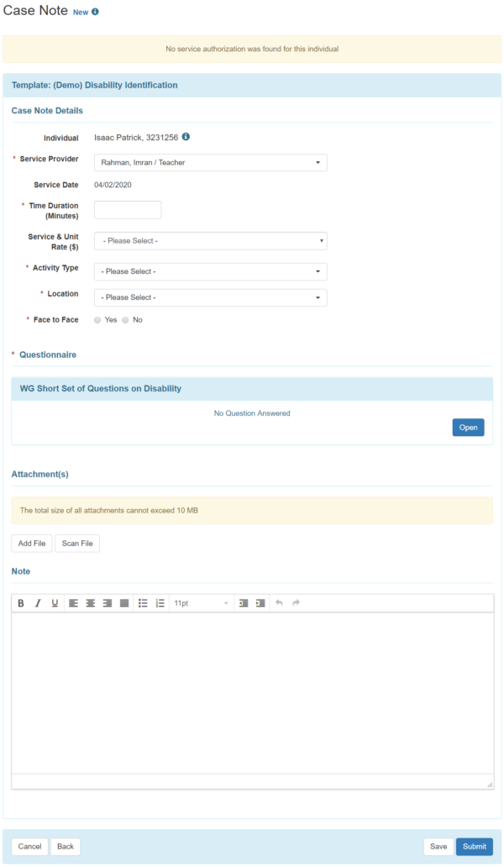
Task: Click the undo arrow in the editor toolbar
Action: click(280, 602)
